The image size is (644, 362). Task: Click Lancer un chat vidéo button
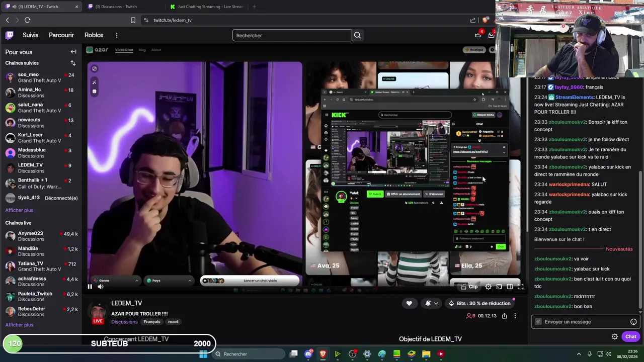[250, 281]
